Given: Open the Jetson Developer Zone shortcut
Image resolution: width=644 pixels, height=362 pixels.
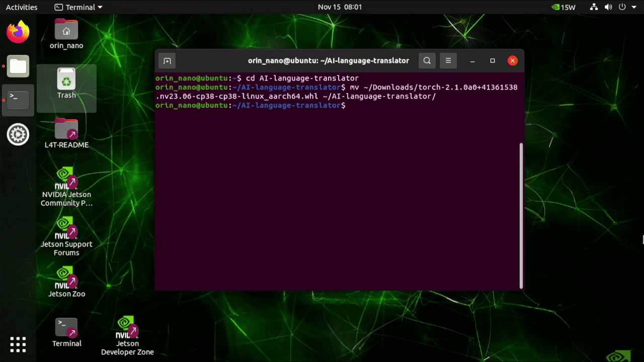Looking at the screenshot, I should click(x=127, y=326).
